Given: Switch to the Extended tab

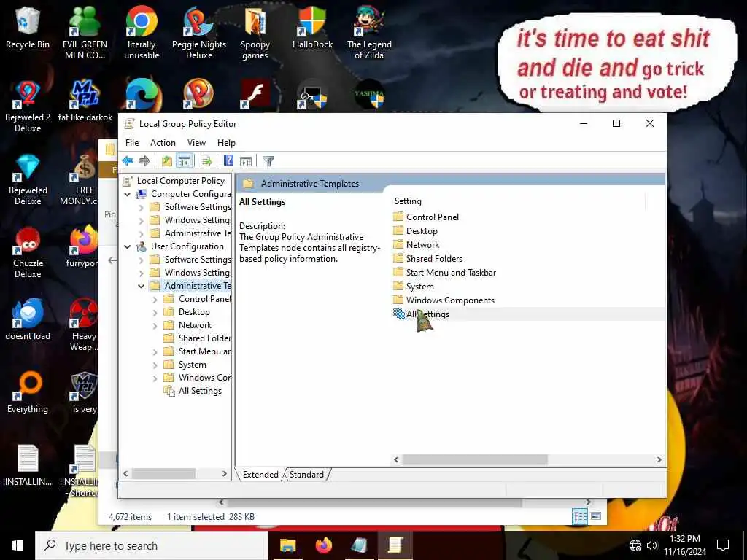Looking at the screenshot, I should (260, 474).
